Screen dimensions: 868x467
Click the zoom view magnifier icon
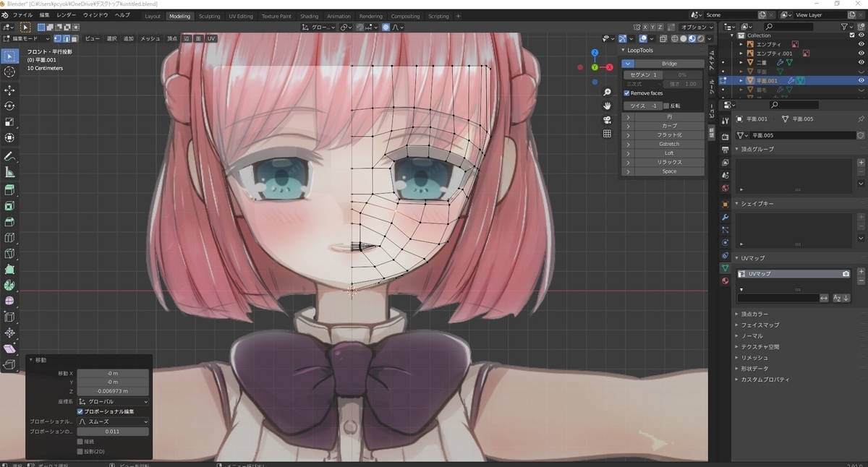(607, 92)
